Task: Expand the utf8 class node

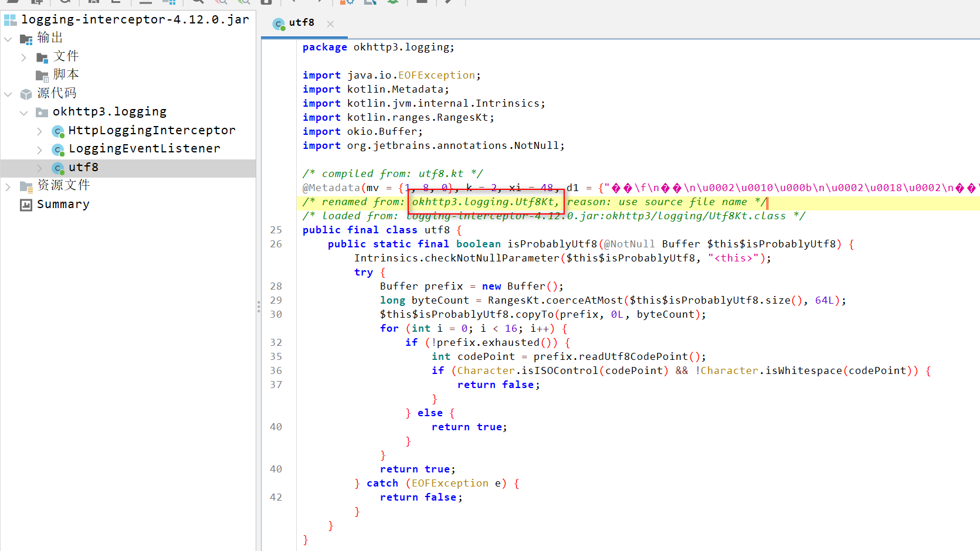Action: [39, 168]
